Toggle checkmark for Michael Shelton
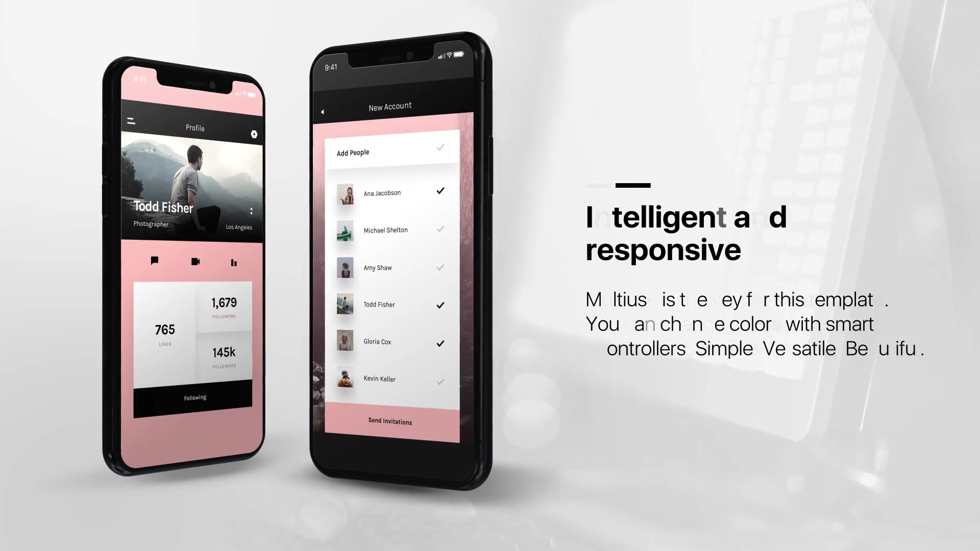Image resolution: width=980 pixels, height=551 pixels. pyautogui.click(x=440, y=230)
